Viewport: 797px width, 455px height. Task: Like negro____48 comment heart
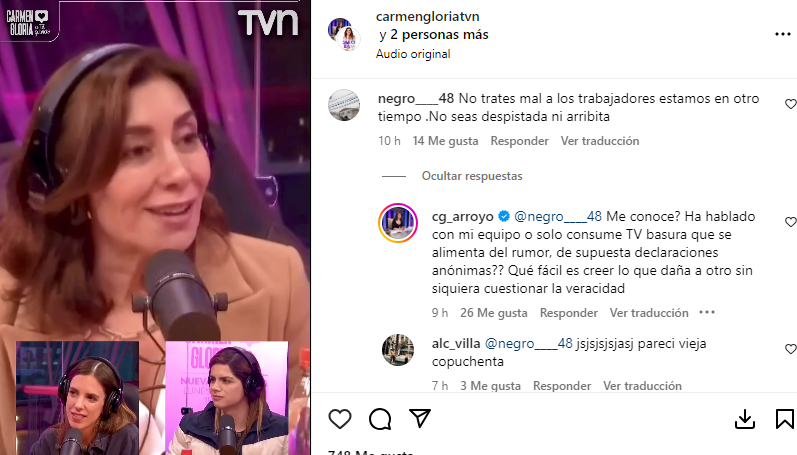click(790, 104)
